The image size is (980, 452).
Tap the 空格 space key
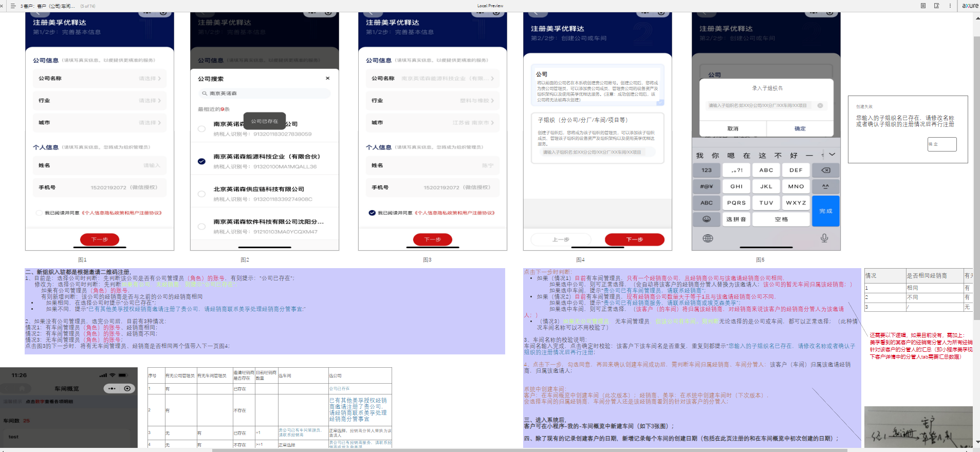coord(781,219)
